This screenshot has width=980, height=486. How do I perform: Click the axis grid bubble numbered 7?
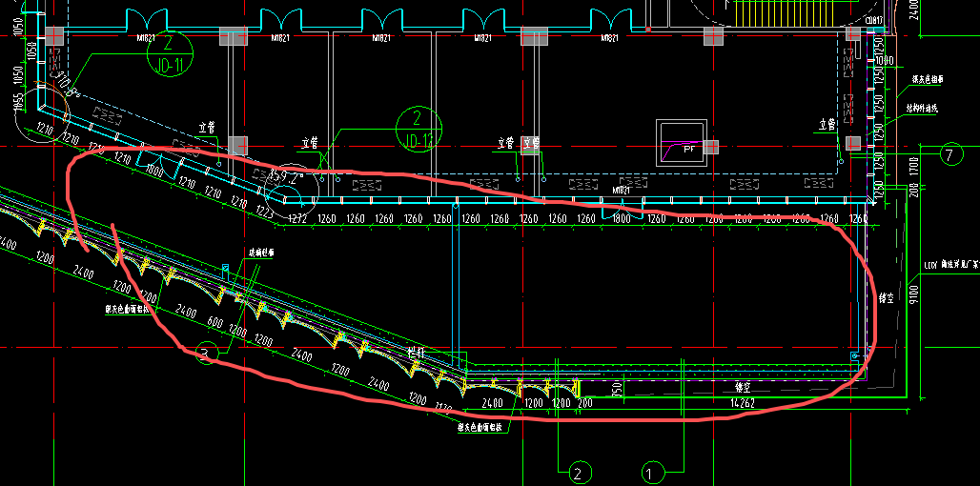click(950, 153)
